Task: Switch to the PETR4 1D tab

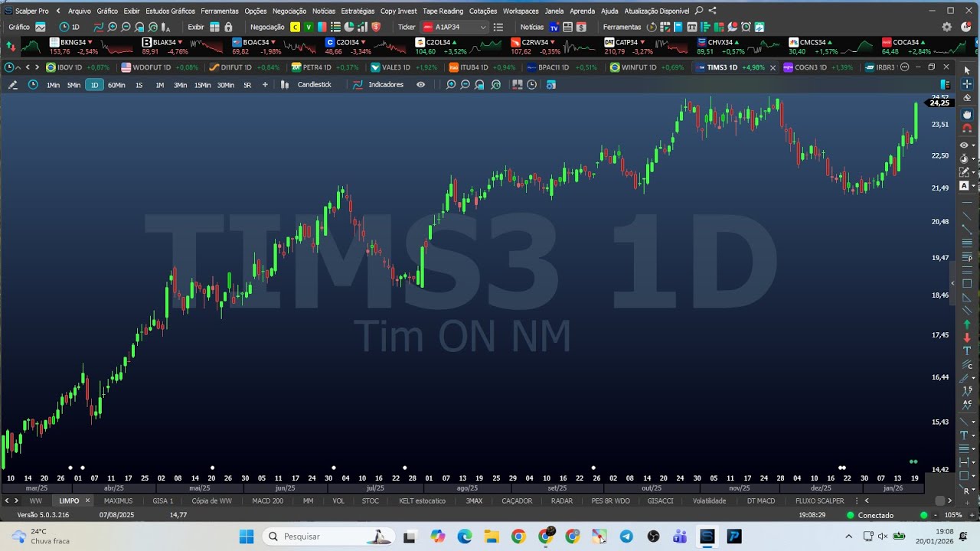Action: click(325, 67)
